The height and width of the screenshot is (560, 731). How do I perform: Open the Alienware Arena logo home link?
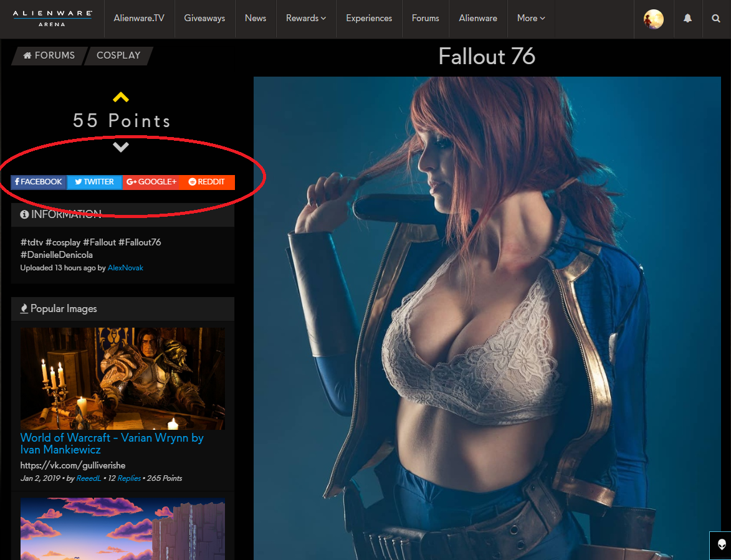[x=52, y=18]
